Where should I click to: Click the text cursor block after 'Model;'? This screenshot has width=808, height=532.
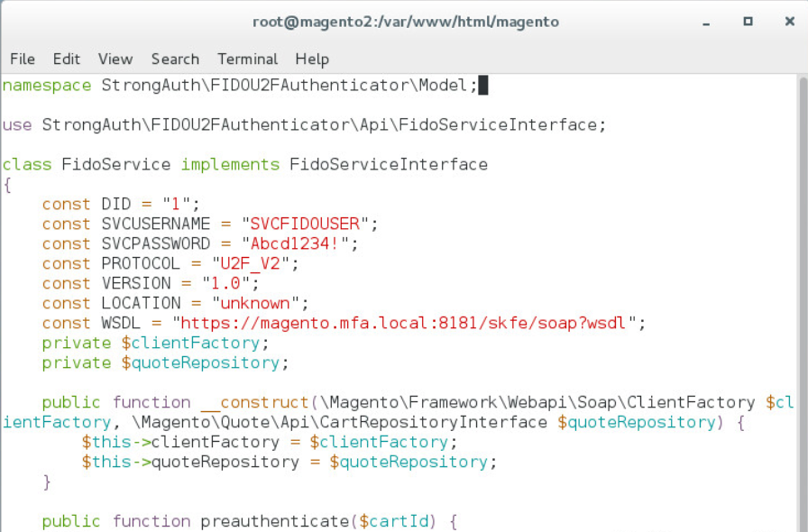[482, 85]
